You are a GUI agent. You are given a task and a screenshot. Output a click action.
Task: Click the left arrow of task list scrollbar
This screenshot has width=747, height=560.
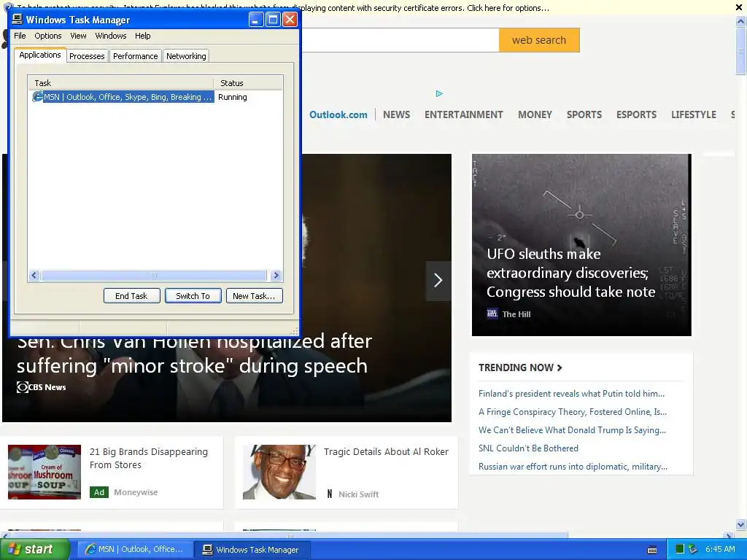click(34, 275)
